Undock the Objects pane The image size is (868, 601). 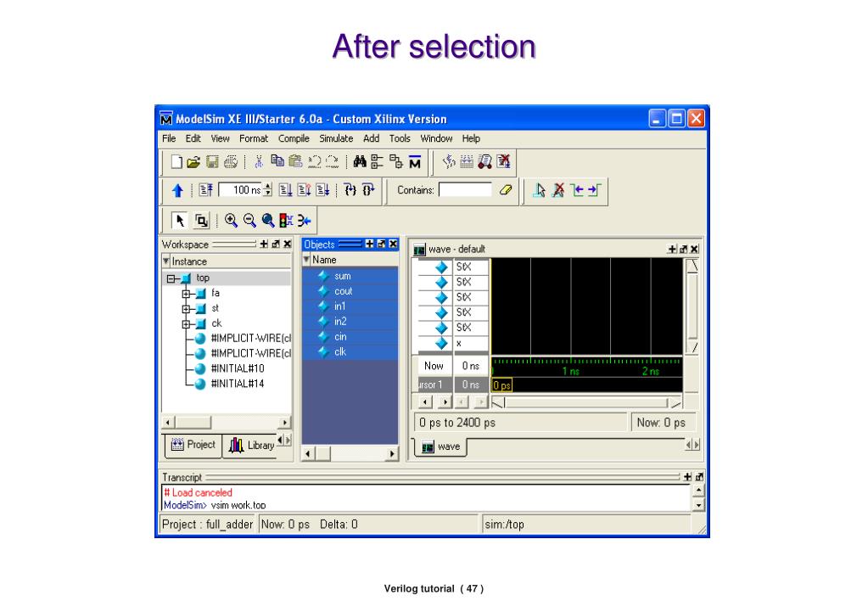[382, 244]
